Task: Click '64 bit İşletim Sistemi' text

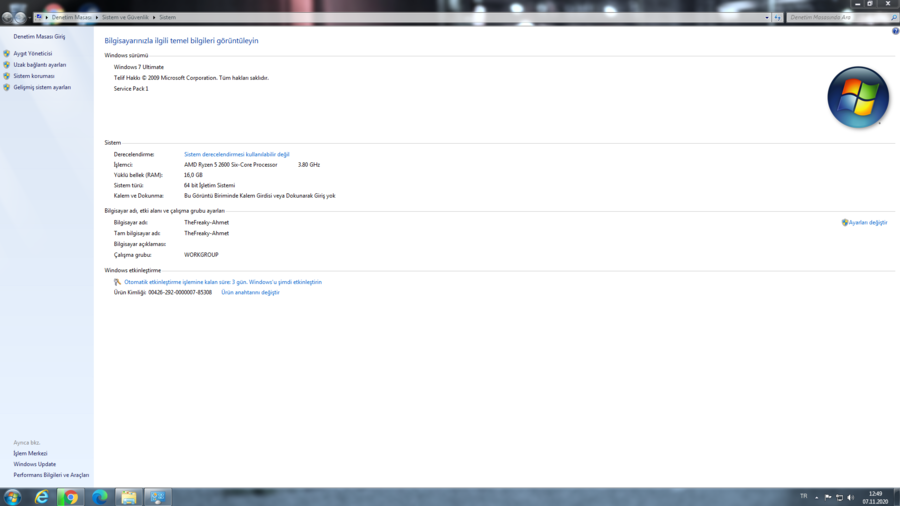Action: point(209,185)
